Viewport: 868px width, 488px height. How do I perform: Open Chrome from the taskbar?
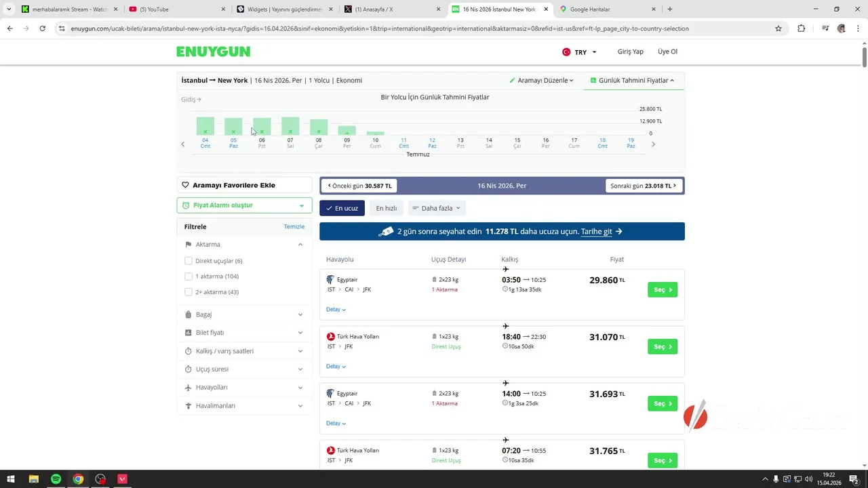pyautogui.click(x=78, y=479)
